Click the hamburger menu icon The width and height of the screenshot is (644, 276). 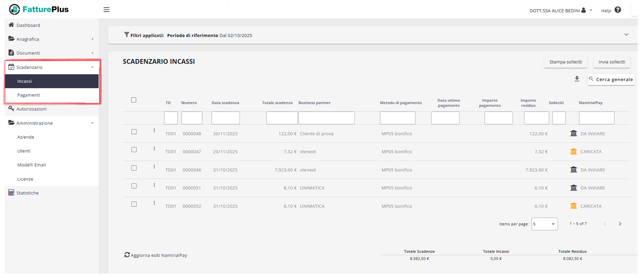pos(106,10)
